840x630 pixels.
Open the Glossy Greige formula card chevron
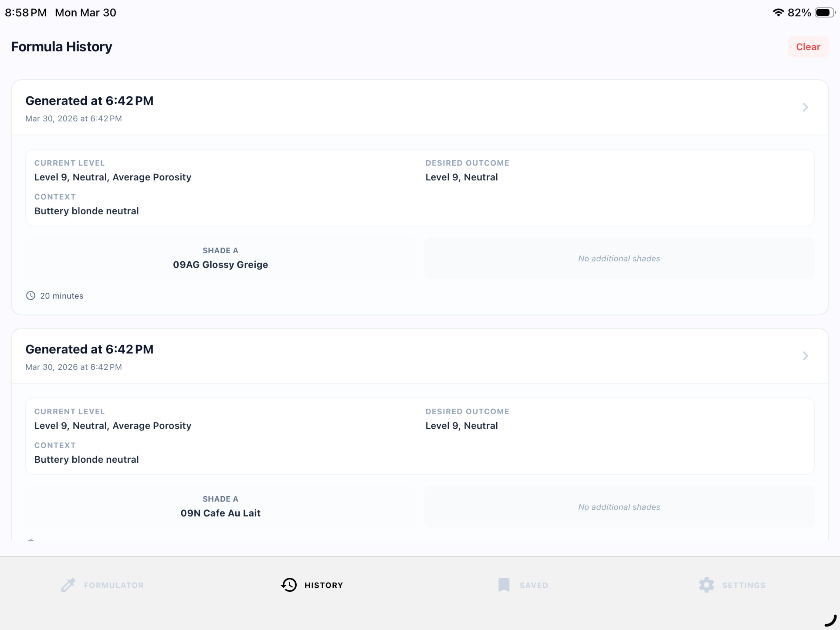pyautogui.click(x=805, y=107)
